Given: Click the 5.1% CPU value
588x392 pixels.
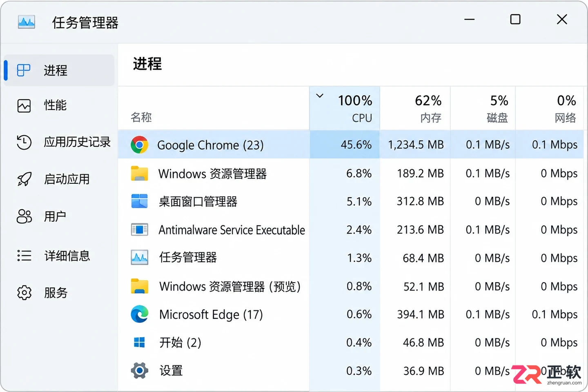Looking at the screenshot, I should click(x=359, y=201).
